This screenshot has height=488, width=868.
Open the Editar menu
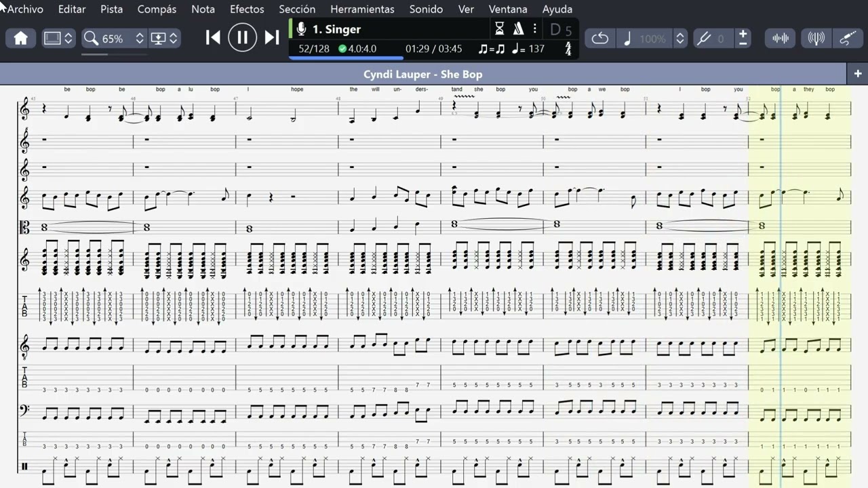pos(72,9)
